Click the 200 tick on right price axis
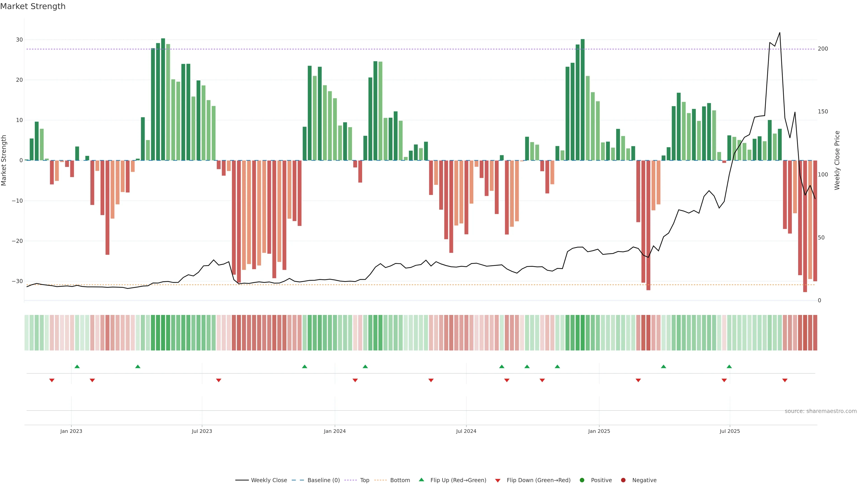The width and height of the screenshot is (868, 488). (823, 49)
